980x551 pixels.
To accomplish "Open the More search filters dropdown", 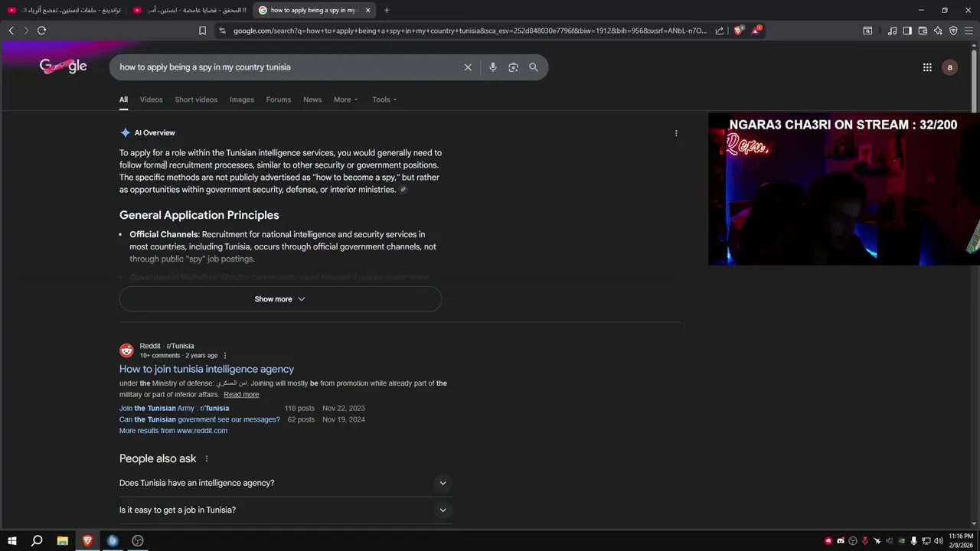I will [x=345, y=99].
